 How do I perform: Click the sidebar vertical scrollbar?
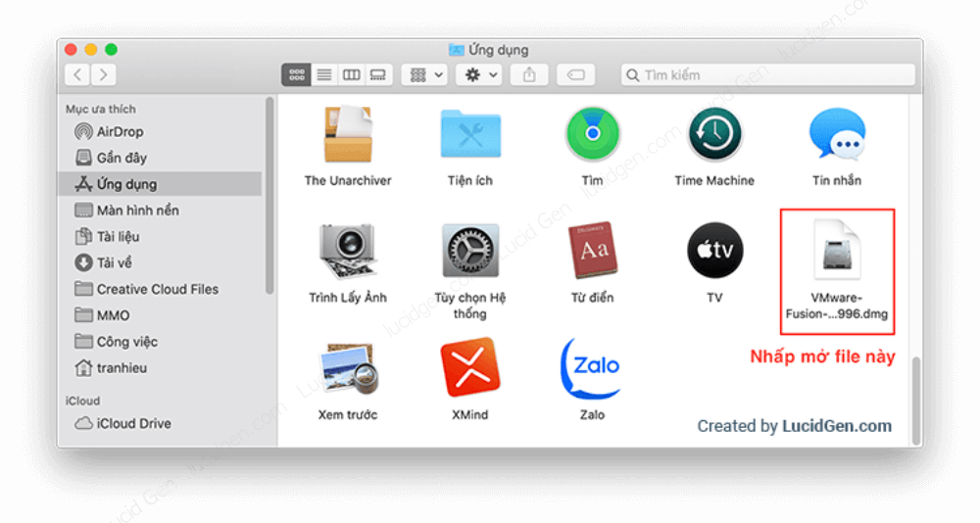point(269,195)
